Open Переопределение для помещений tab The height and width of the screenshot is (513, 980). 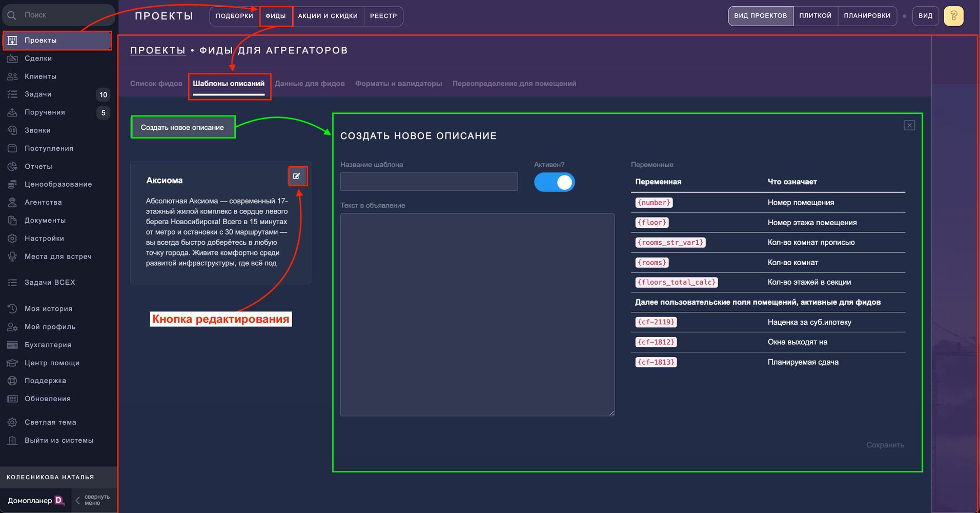point(514,84)
